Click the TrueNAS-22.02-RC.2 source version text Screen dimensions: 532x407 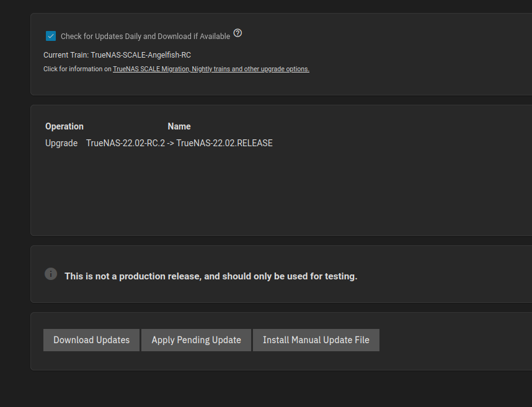pos(125,143)
